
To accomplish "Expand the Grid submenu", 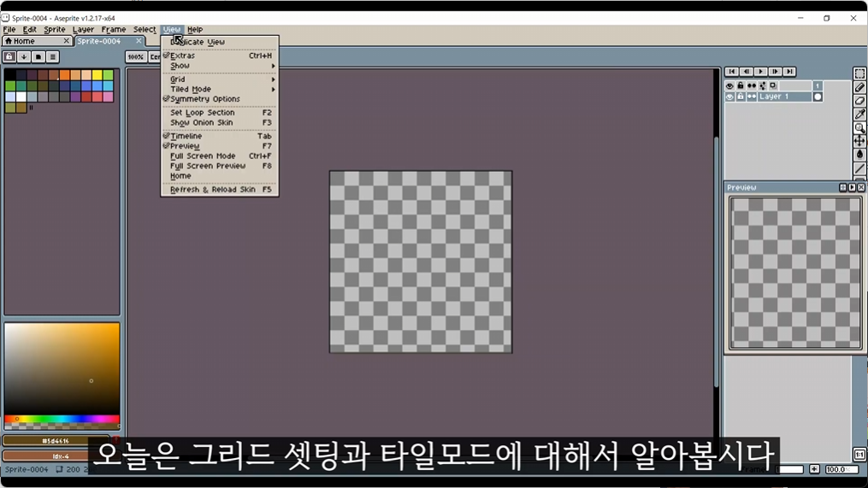I will click(x=219, y=79).
